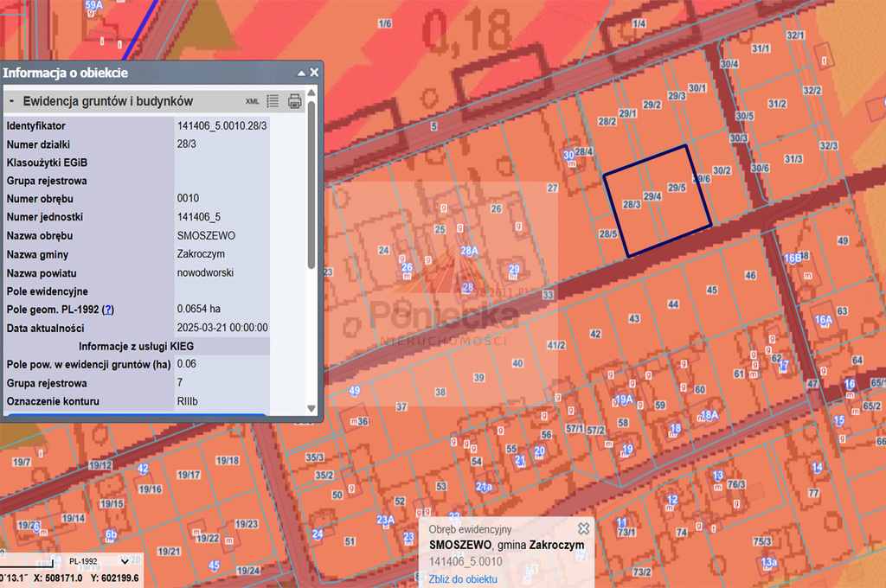Print the parcel information report
This screenshot has height=588, width=886.
click(294, 101)
